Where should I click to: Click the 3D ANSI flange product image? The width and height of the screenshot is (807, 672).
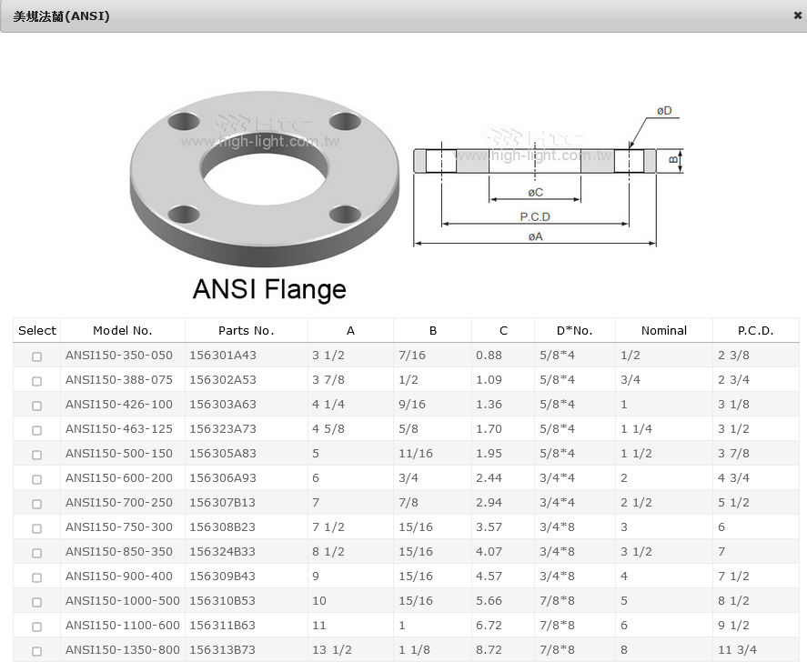(264, 171)
